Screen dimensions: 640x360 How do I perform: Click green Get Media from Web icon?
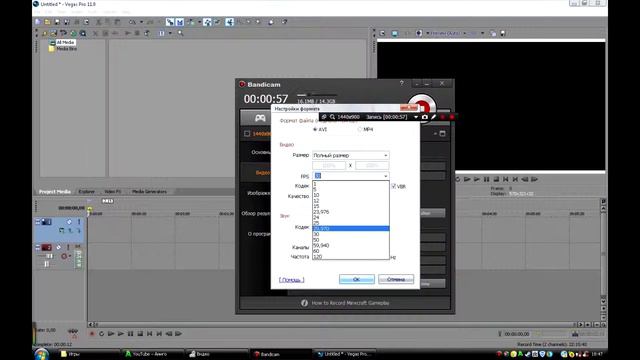[x=73, y=33]
